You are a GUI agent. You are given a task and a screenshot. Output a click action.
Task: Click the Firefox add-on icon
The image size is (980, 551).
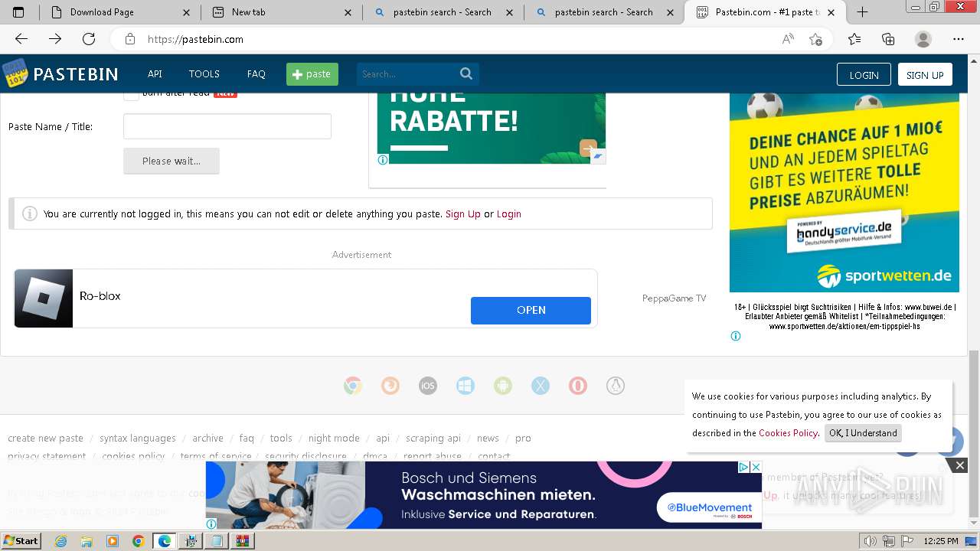(390, 386)
